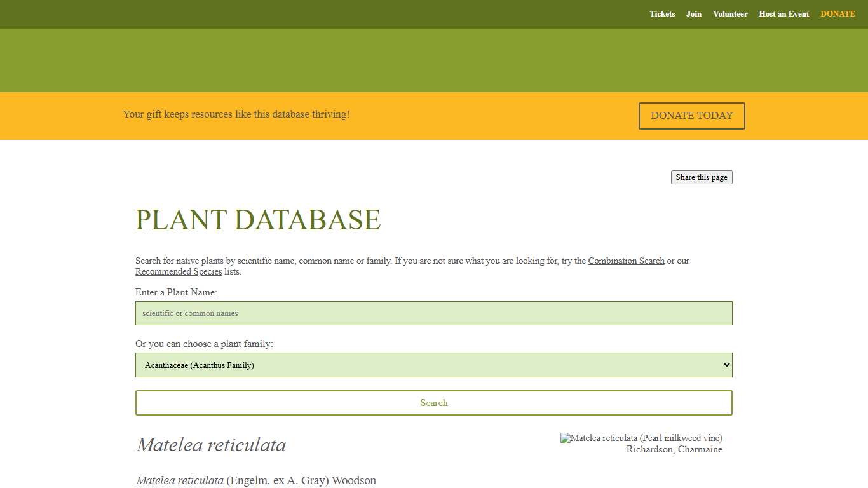Open the Tickets page
The height and width of the screenshot is (488, 868).
coord(661,14)
